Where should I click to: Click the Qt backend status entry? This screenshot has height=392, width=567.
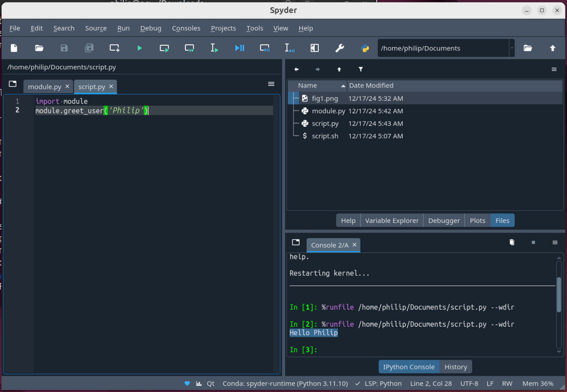point(211,383)
